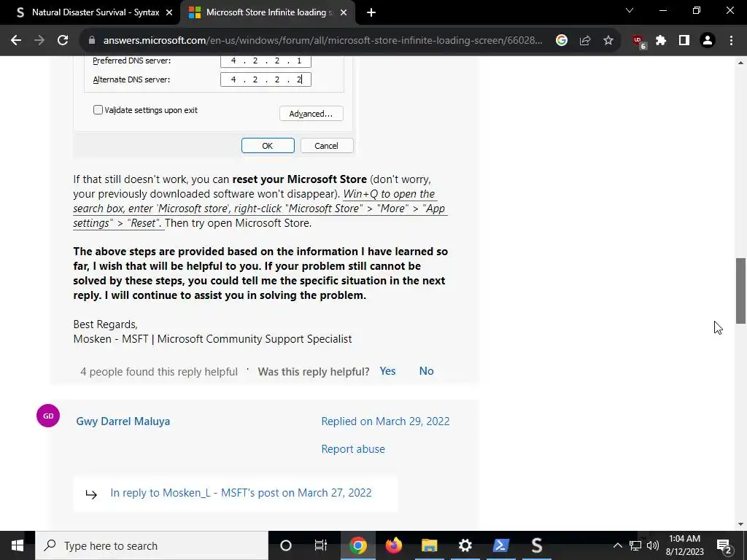
Task: Click the Mosken - MSFT signature line
Action: point(212,339)
